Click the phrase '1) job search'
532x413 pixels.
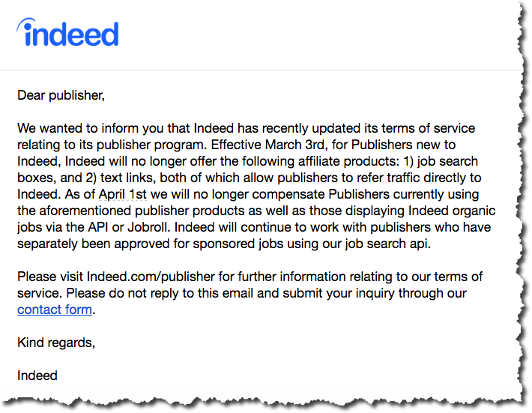tap(441, 161)
